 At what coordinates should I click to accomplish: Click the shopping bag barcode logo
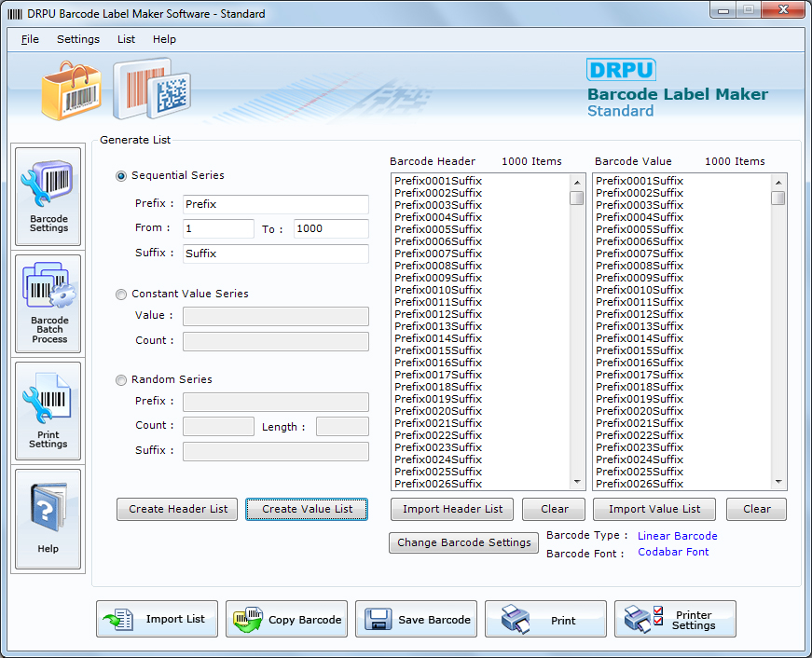coord(72,91)
